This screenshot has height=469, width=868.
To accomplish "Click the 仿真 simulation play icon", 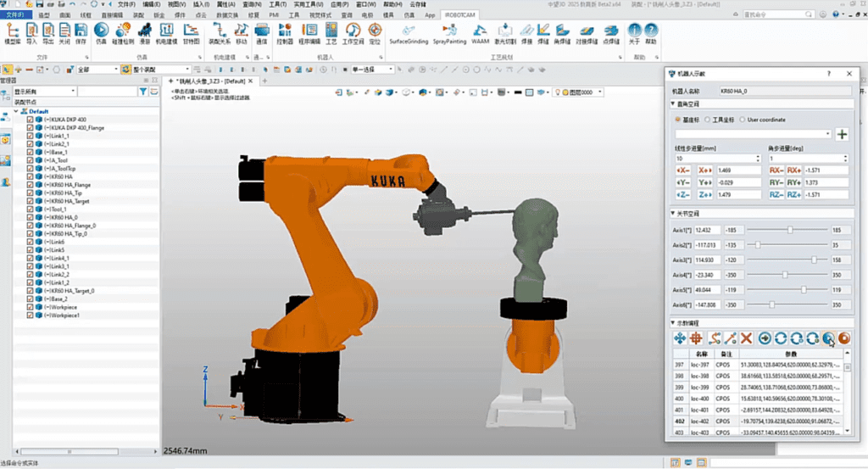I will click(102, 34).
